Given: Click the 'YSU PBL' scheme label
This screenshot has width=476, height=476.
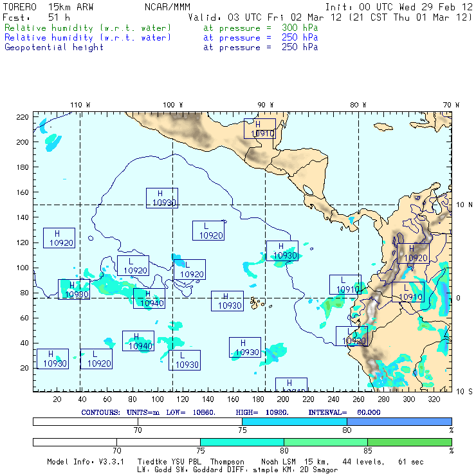Looking at the screenshot, I should coord(186,462).
